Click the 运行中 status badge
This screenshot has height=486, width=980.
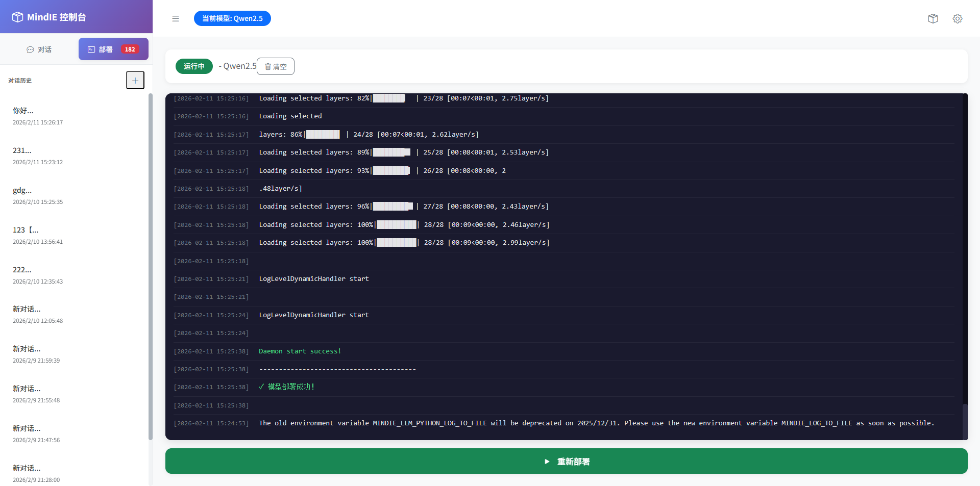click(194, 66)
